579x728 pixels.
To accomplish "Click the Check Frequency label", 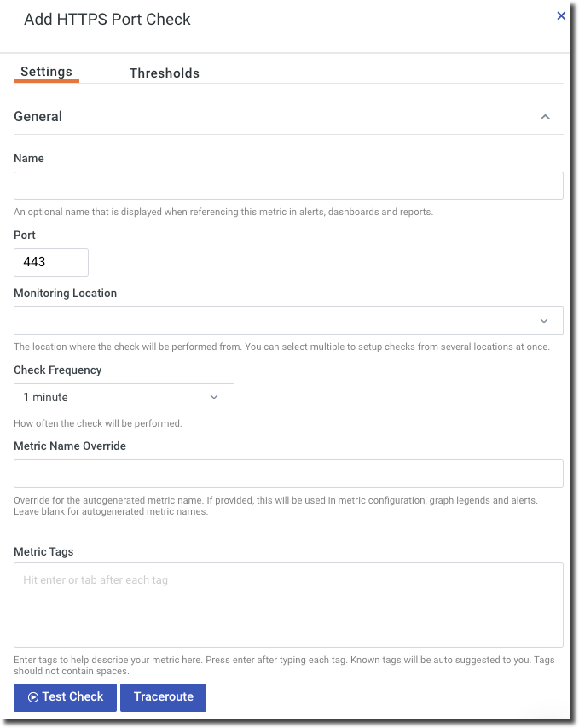I will pos(58,370).
